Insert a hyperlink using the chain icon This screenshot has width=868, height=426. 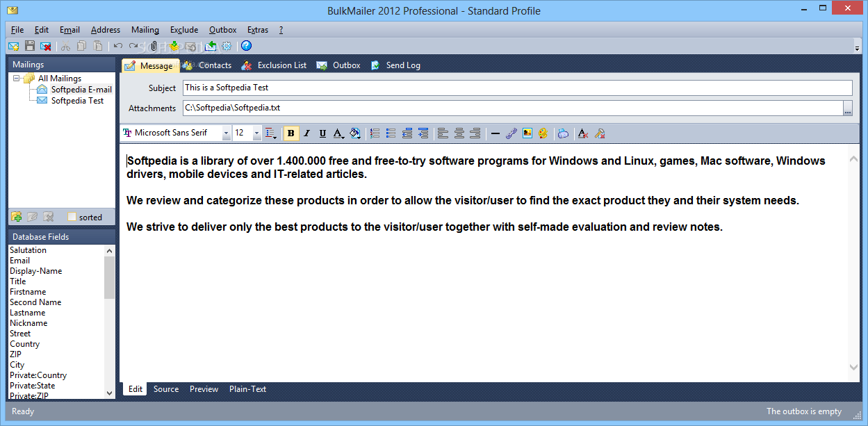click(x=511, y=133)
